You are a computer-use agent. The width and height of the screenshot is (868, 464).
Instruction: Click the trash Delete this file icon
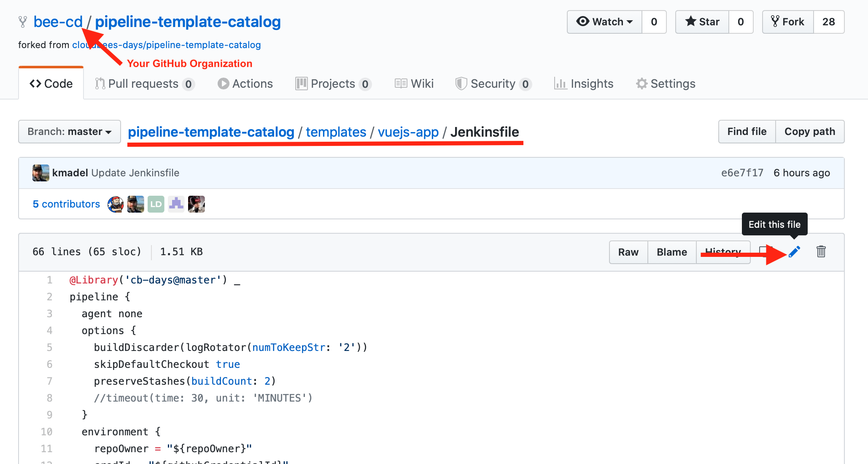click(821, 252)
